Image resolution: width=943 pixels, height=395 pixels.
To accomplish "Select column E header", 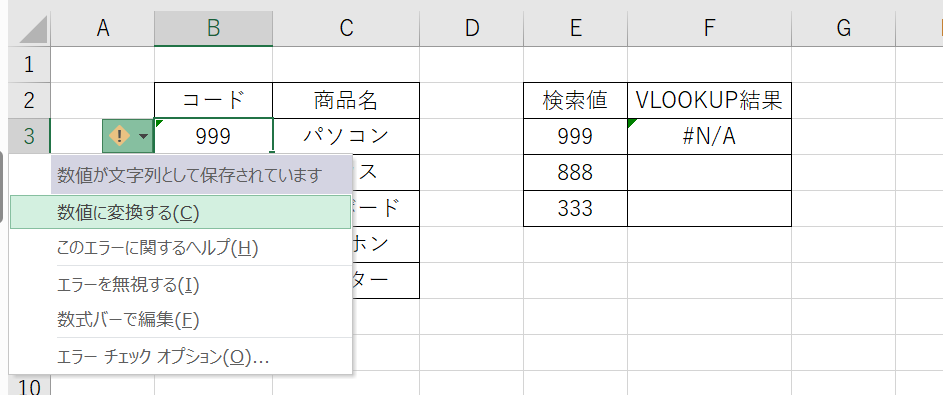I will (576, 28).
